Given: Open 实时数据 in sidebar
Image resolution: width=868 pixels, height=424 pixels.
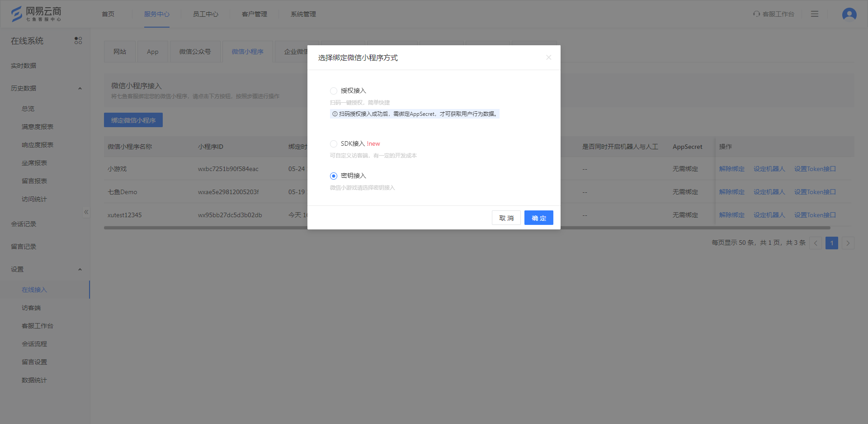Looking at the screenshot, I should coord(24,66).
